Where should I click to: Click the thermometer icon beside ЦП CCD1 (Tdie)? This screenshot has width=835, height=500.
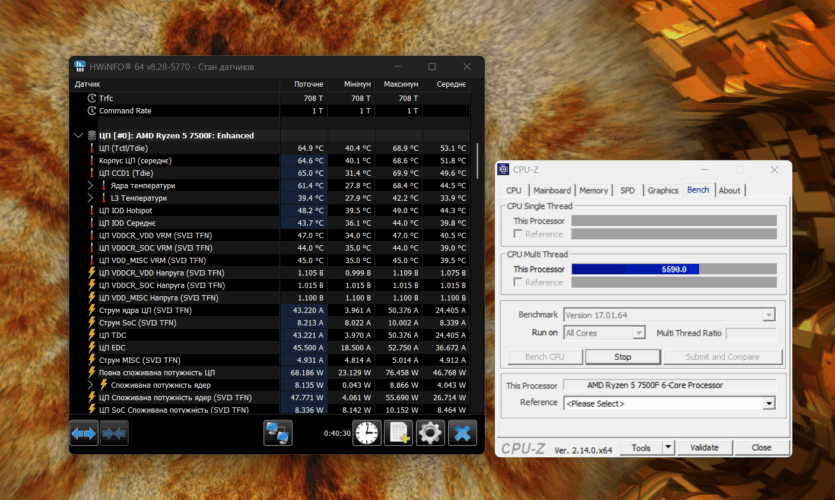tap(91, 173)
